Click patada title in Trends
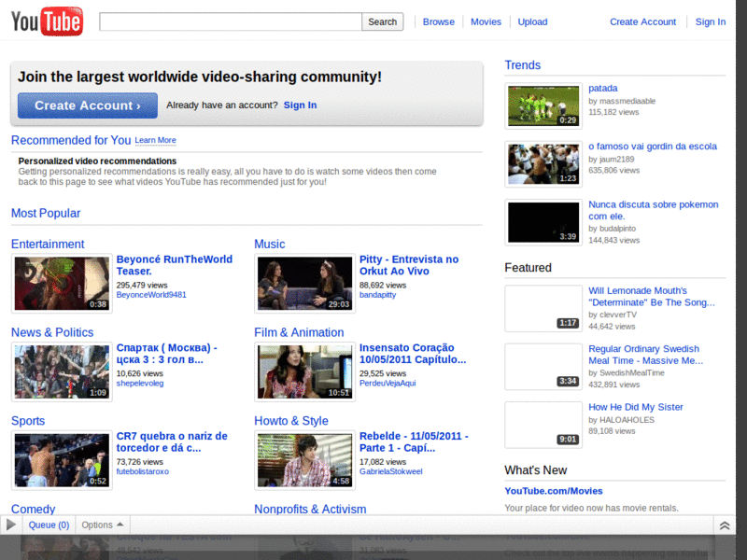 click(602, 88)
